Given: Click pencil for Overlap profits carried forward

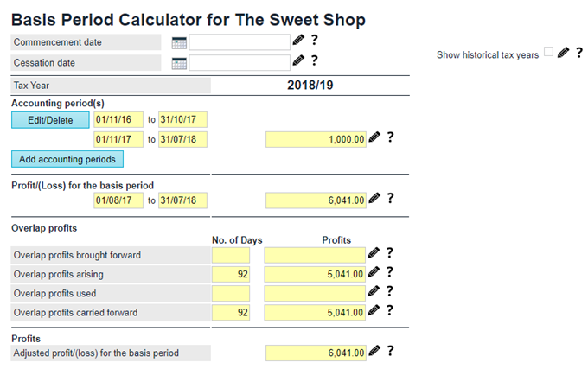Looking at the screenshot, I should [374, 310].
